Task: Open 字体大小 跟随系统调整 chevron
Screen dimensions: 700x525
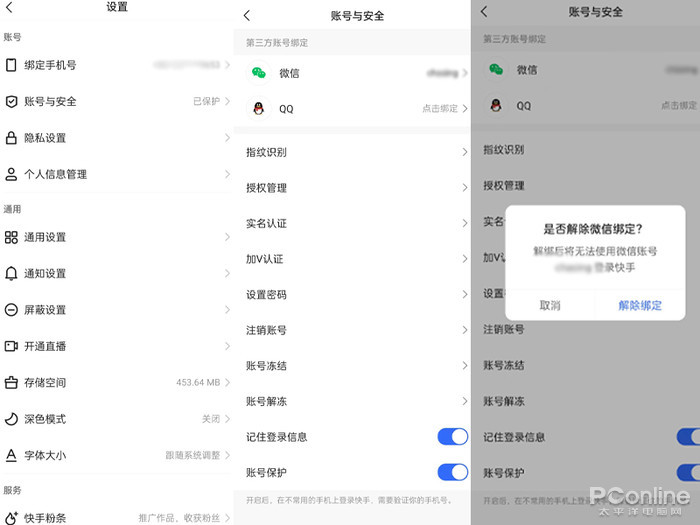Action: [227, 455]
